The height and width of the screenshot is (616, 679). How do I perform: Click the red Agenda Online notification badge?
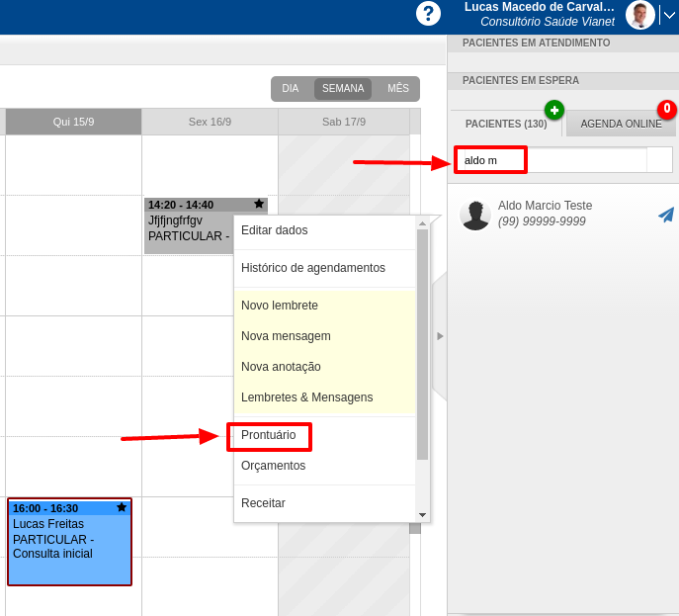[667, 109]
